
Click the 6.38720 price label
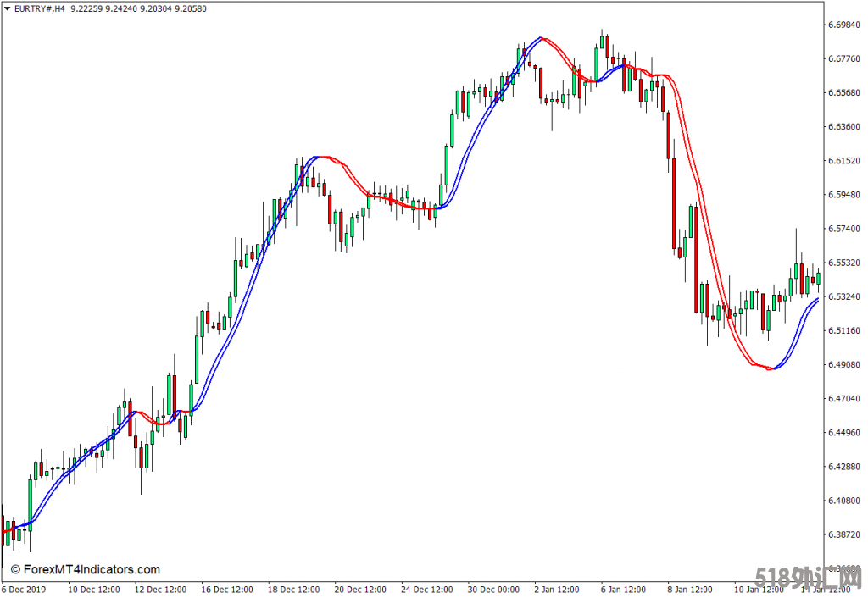844,534
